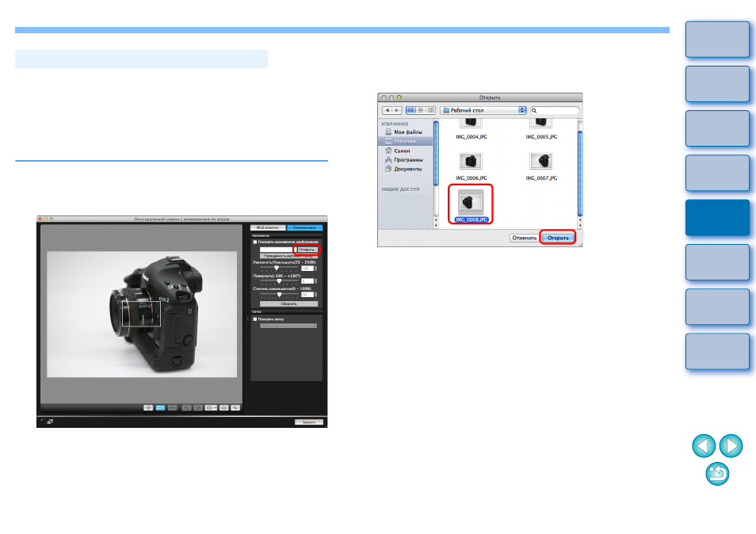Click the round indicator icon at bottom-left of live view
756x534 pixels.
pos(43,421)
